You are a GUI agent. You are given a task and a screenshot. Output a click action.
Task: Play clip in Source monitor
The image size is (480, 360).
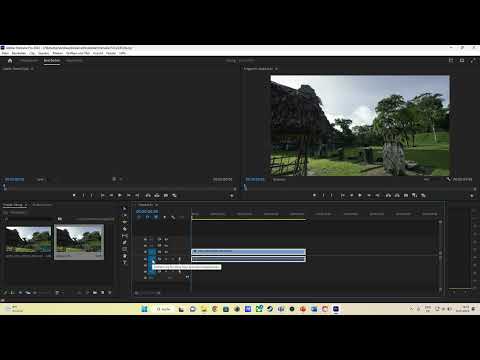coord(120,196)
